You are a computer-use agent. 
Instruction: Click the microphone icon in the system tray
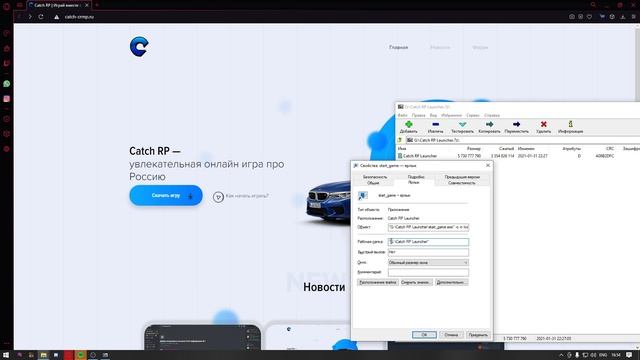(577, 355)
